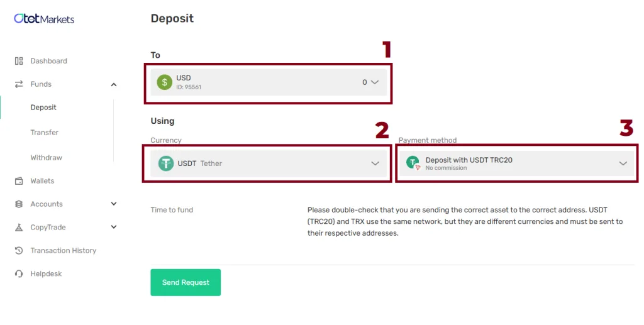
Task: Click the Send Request button
Action: tap(186, 282)
